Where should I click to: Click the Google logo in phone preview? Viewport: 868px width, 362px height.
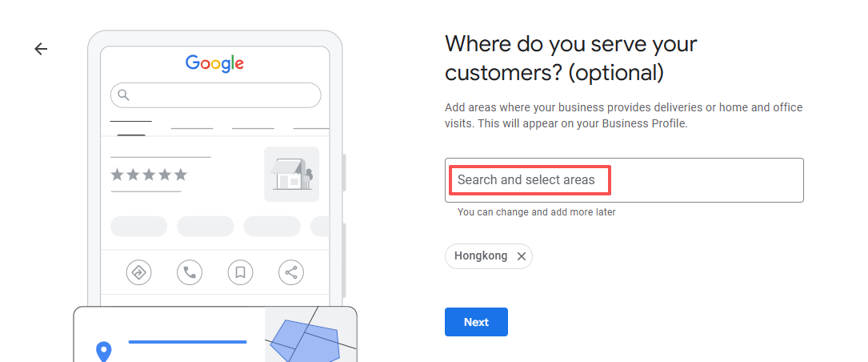pos(214,62)
